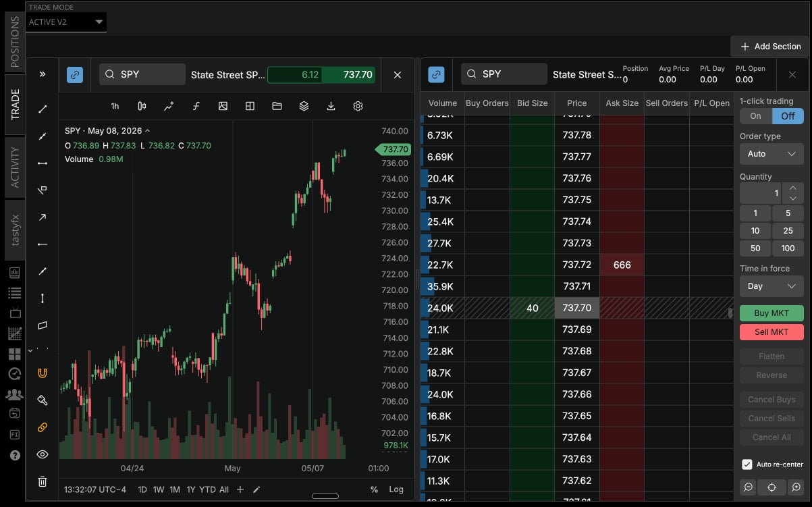812x507 pixels.
Task: Set 1-click trading to Off
Action: pos(788,115)
